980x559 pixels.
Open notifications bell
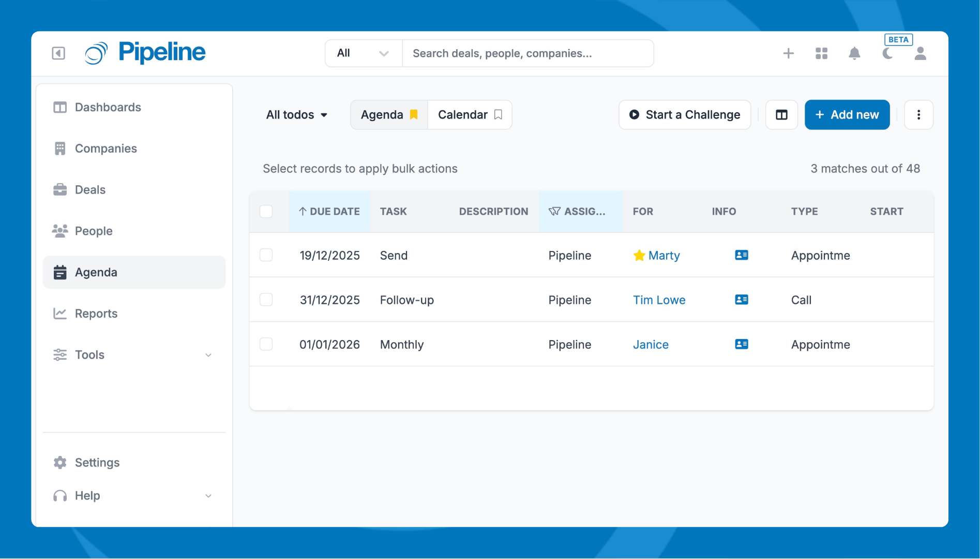pyautogui.click(x=854, y=53)
